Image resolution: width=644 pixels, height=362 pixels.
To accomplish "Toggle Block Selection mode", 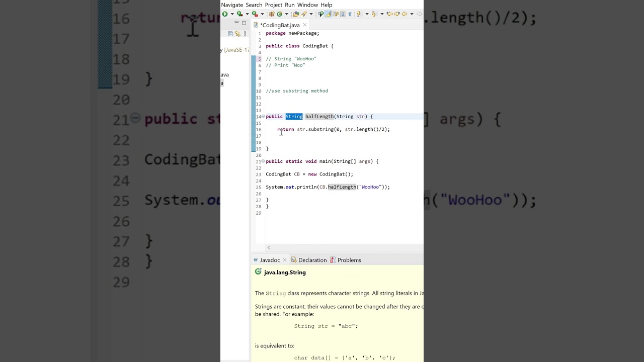I will (343, 14).
